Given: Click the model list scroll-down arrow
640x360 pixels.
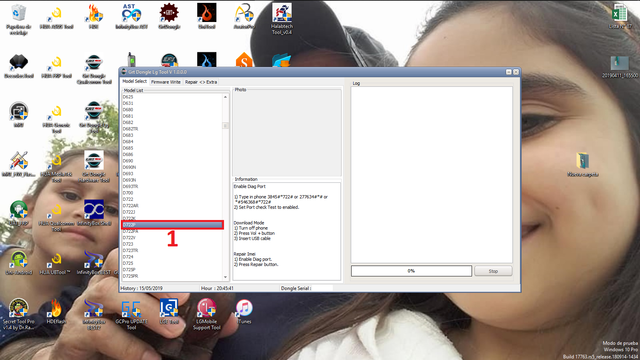Looking at the screenshot, I should tap(225, 277).
